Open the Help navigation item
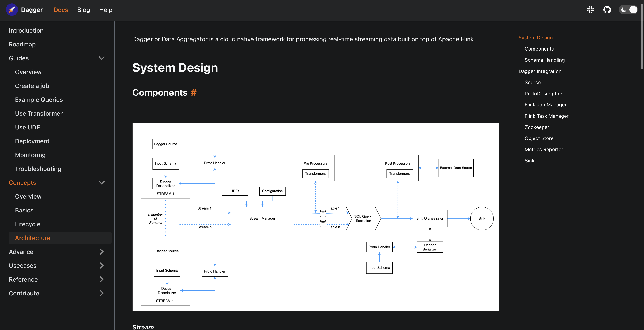Image resolution: width=644 pixels, height=330 pixels. 106,10
